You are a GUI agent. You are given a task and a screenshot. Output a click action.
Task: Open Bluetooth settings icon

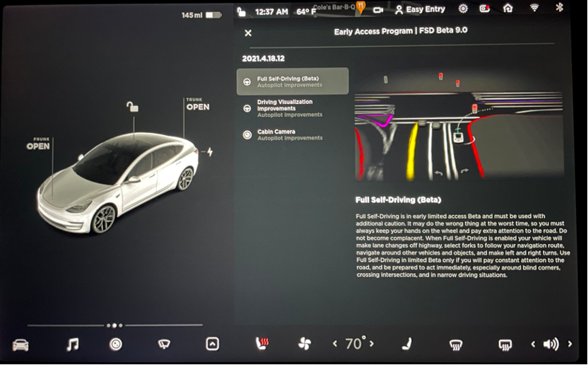pyautogui.click(x=559, y=7)
